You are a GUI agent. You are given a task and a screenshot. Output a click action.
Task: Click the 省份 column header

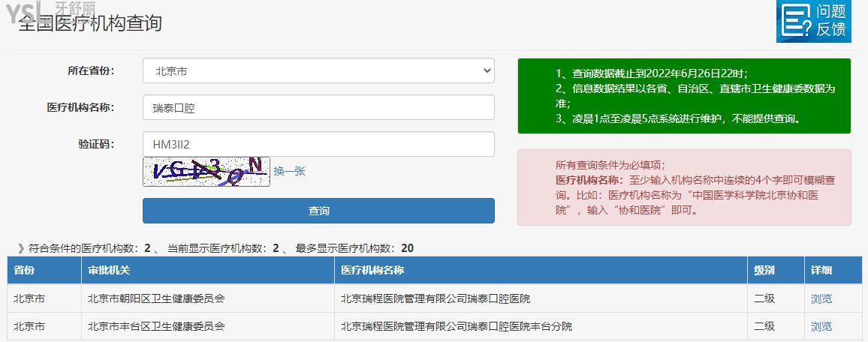(44, 270)
